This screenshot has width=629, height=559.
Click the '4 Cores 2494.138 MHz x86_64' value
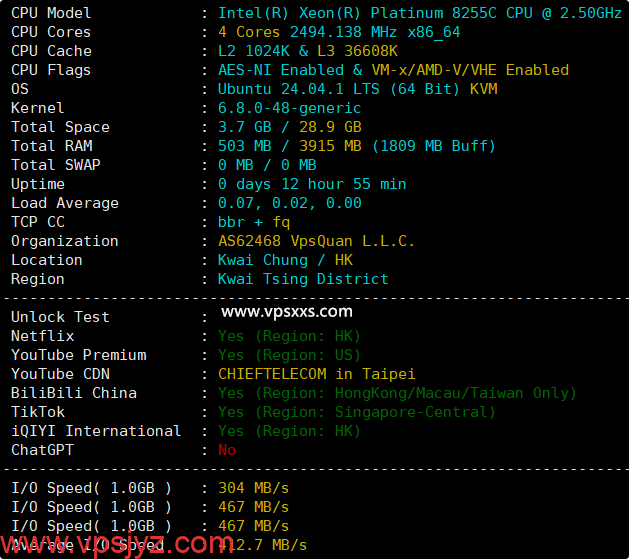pos(339,32)
